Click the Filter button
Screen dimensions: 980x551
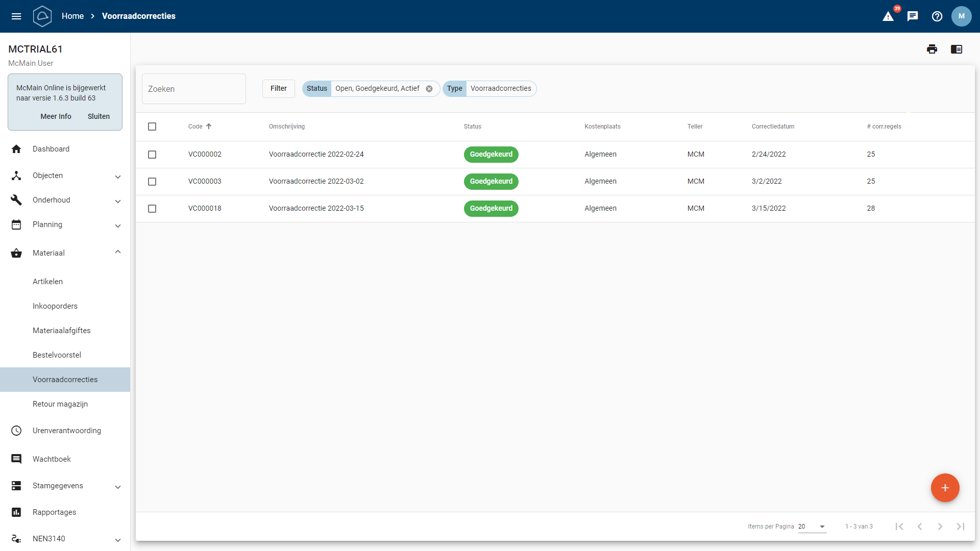(279, 89)
